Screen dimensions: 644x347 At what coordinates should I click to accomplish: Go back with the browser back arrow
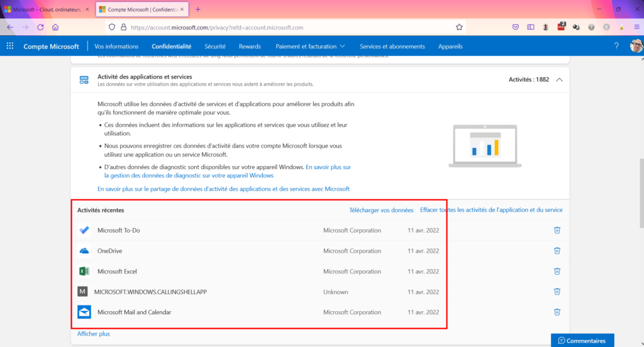(x=10, y=27)
